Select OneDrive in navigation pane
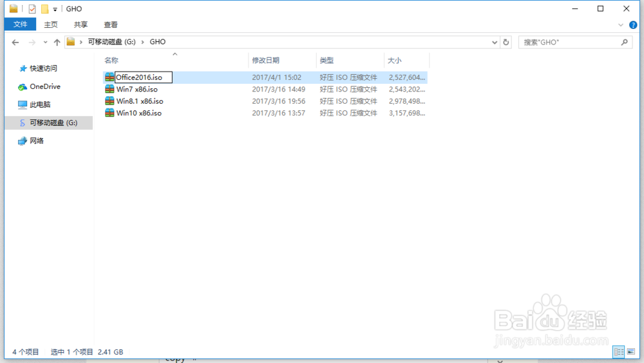This screenshot has width=644, height=363. 45,86
